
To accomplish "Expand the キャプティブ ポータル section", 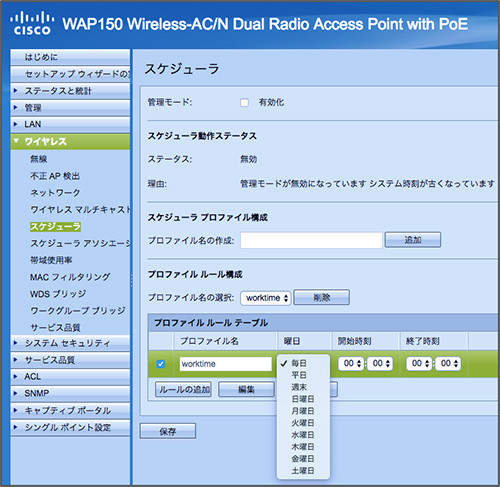I will (70, 411).
